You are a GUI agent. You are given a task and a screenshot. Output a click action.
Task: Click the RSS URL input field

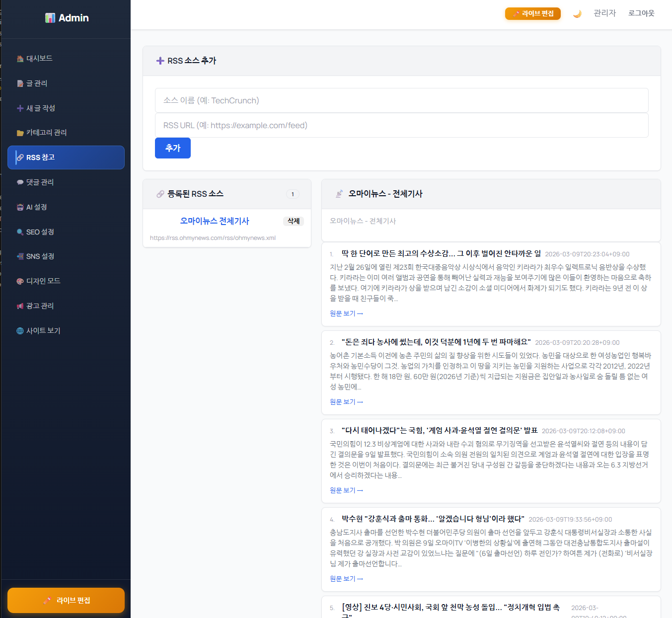[401, 125]
